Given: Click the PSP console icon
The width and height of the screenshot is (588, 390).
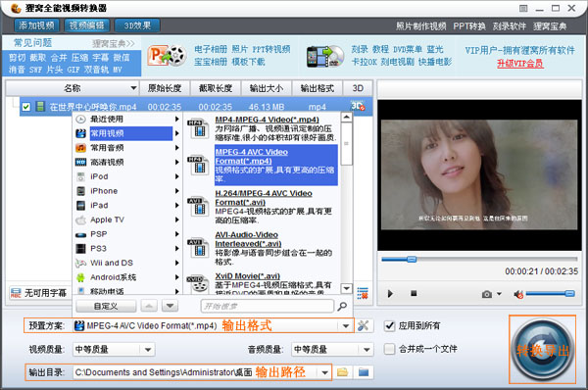Looking at the screenshot, I should click(80, 235).
